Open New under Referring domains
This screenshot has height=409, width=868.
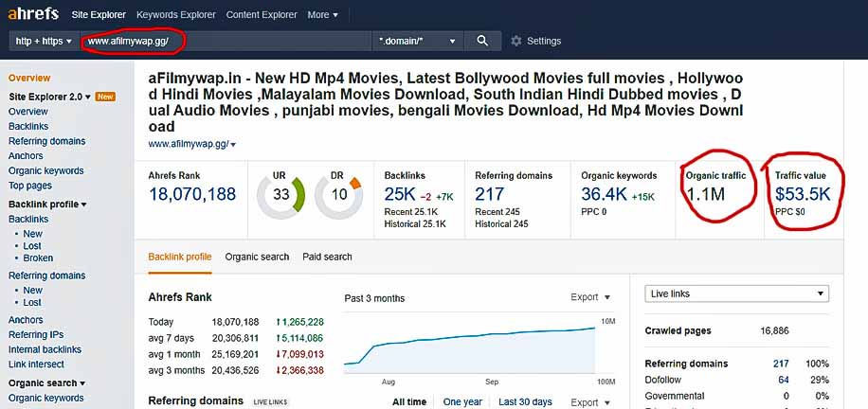click(32, 290)
